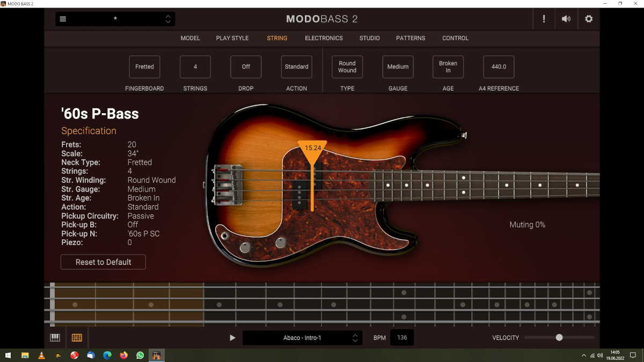Click the A4 Reference 440.0 field
Viewport: 644px width, 362px height.
tap(499, 67)
